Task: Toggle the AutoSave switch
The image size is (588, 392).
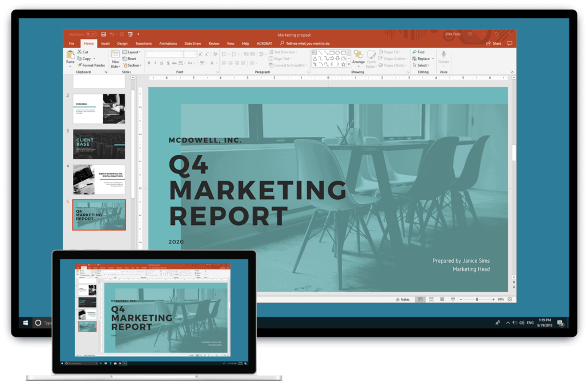Action: (x=91, y=34)
